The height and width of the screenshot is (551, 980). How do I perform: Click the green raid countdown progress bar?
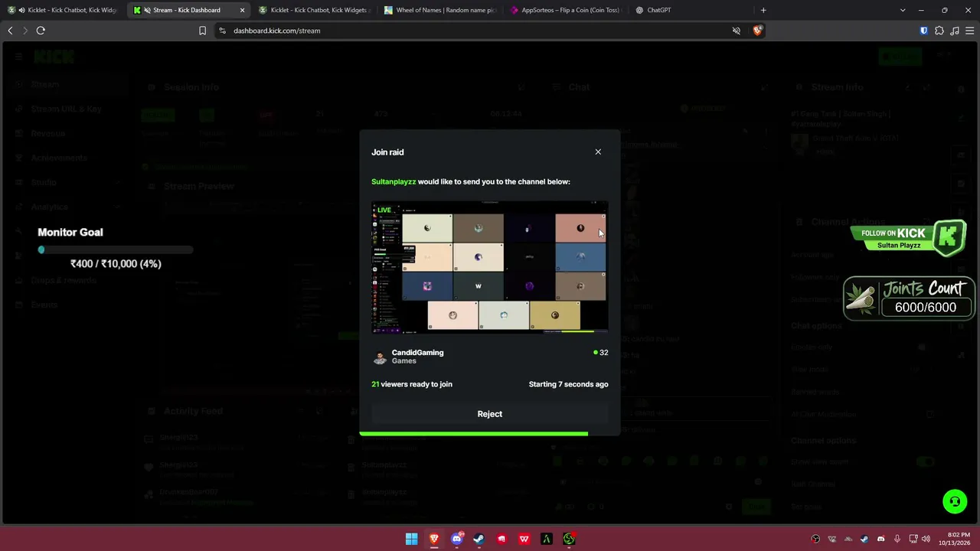[x=474, y=433]
